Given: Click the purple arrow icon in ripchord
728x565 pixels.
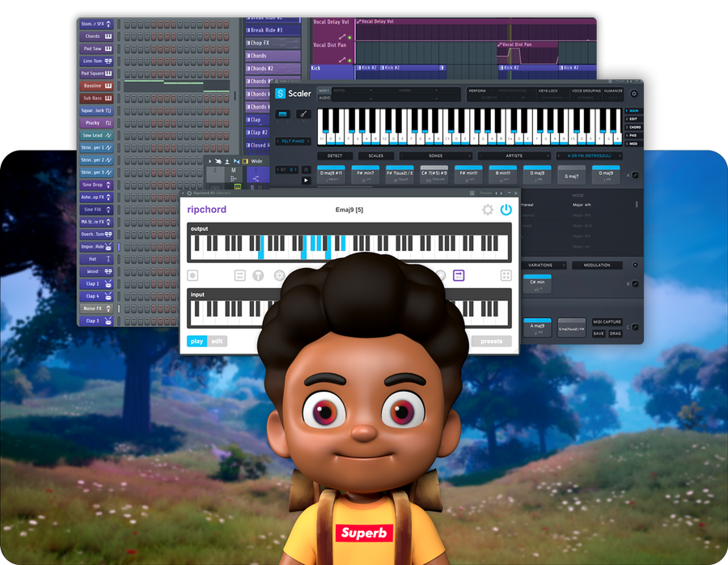Looking at the screenshot, I should [x=459, y=275].
